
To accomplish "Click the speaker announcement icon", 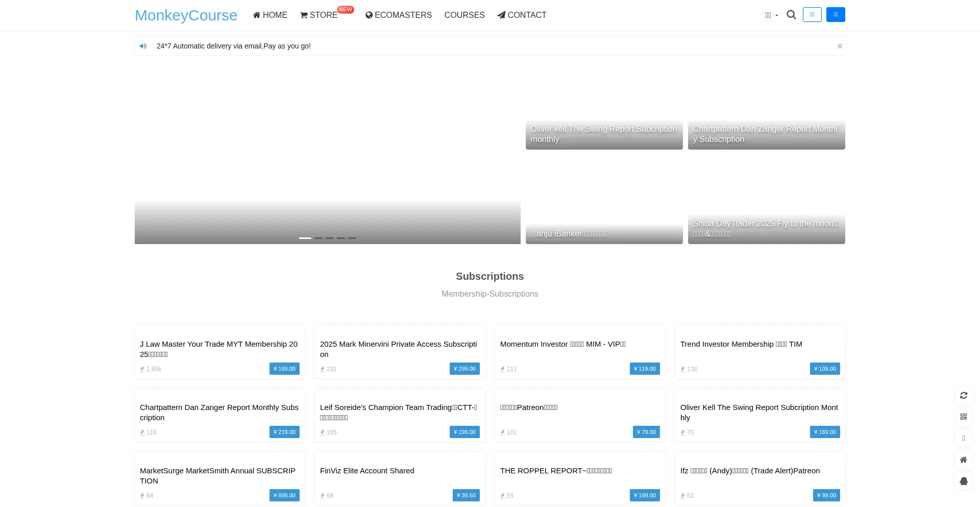I will (143, 46).
